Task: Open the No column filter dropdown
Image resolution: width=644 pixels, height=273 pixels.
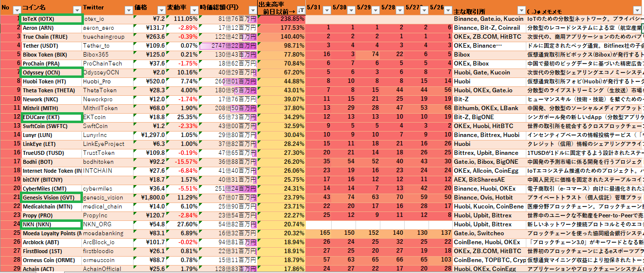Action: pos(16,10)
